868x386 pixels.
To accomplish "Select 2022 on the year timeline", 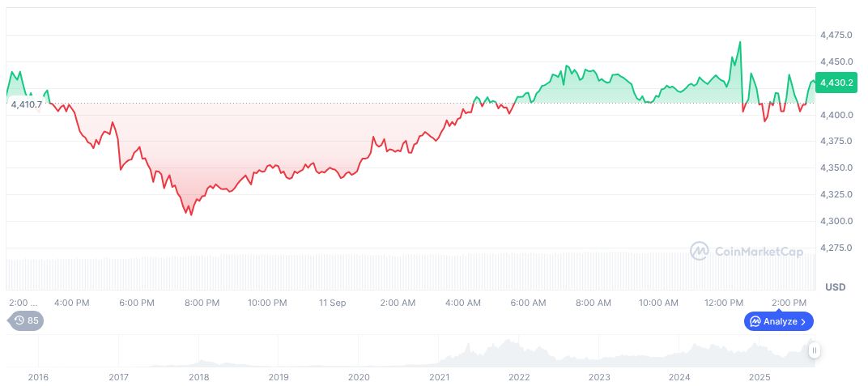I will point(519,377).
